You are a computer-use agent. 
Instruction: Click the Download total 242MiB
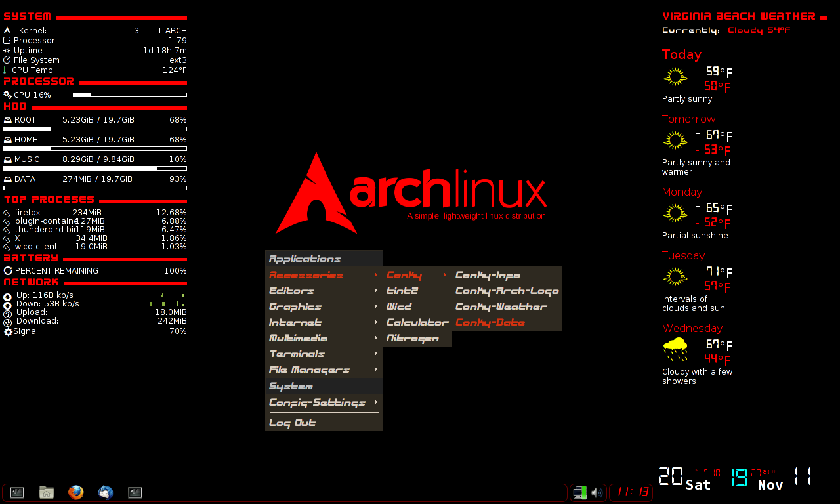[x=172, y=321]
